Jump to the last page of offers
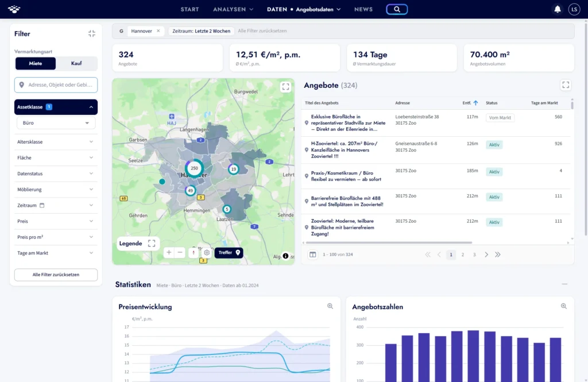Image resolution: width=588 pixels, height=382 pixels. click(x=498, y=254)
